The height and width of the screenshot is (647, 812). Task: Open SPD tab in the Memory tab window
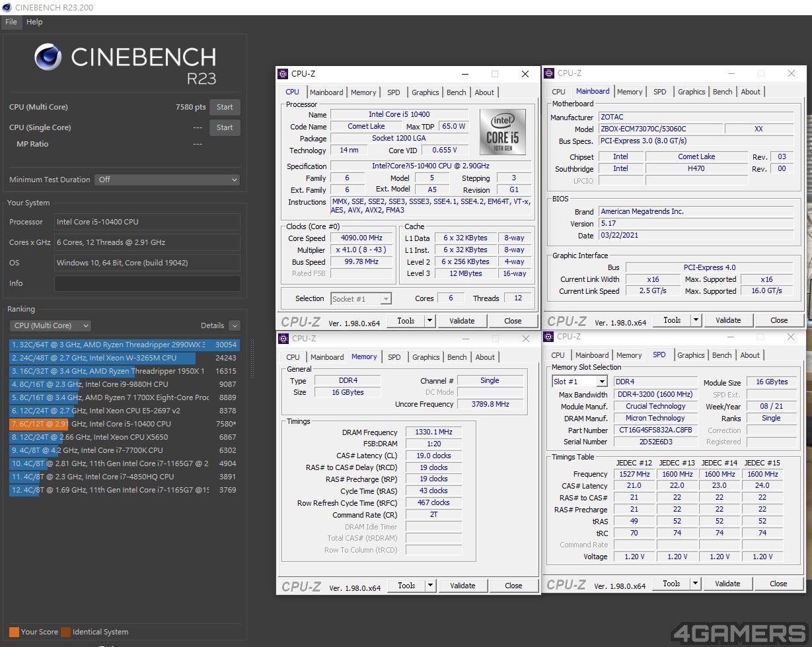point(394,357)
